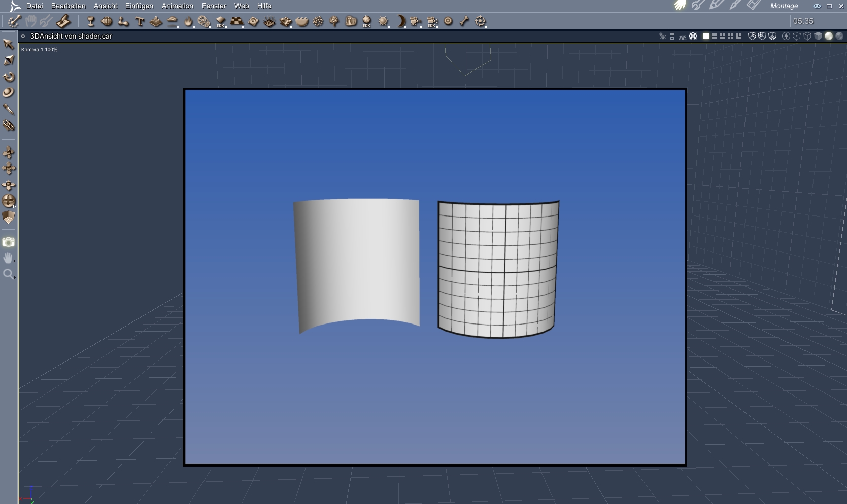Click the fire primitive icon
Viewport: 847px width, 504px height.
pyautogui.click(x=188, y=21)
